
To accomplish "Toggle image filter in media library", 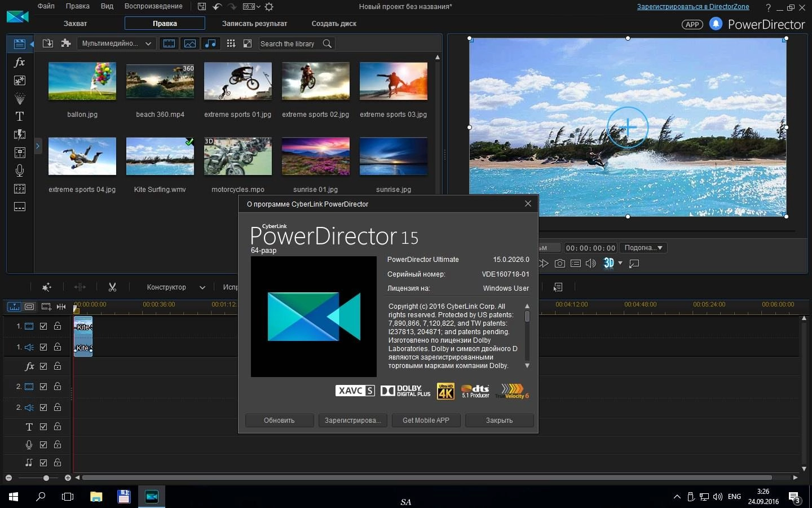I will click(x=190, y=43).
